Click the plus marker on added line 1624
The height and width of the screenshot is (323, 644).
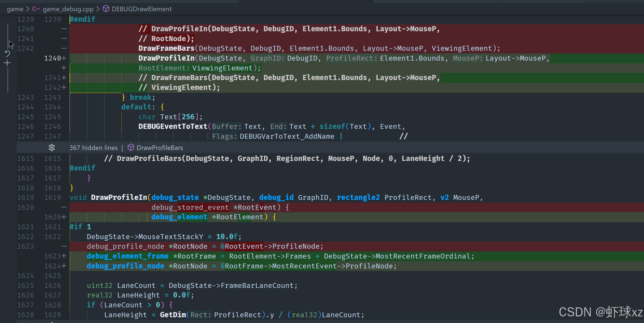pos(64,266)
